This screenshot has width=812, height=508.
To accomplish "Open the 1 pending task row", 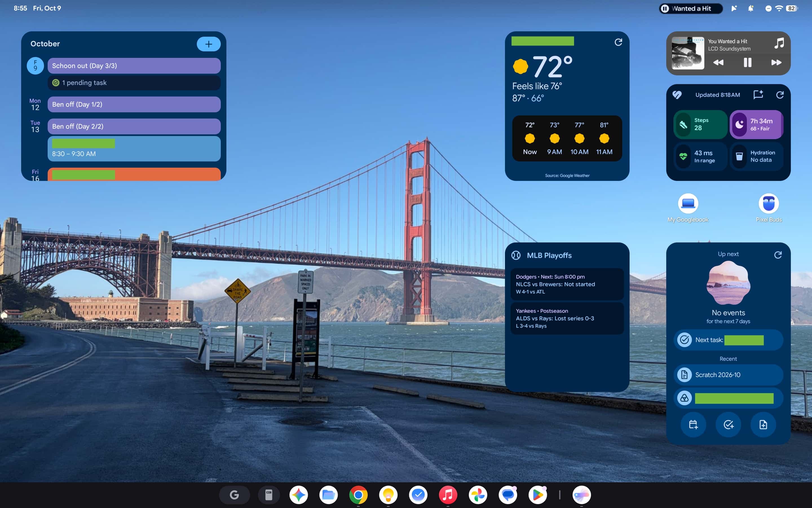I will 134,83.
